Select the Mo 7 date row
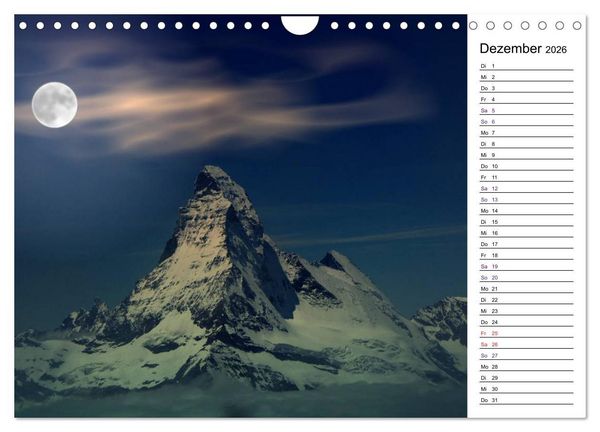 (x=527, y=132)
